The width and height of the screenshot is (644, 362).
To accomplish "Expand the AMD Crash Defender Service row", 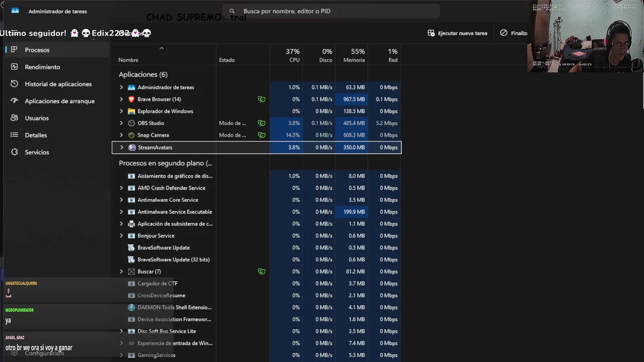I will 121,188.
